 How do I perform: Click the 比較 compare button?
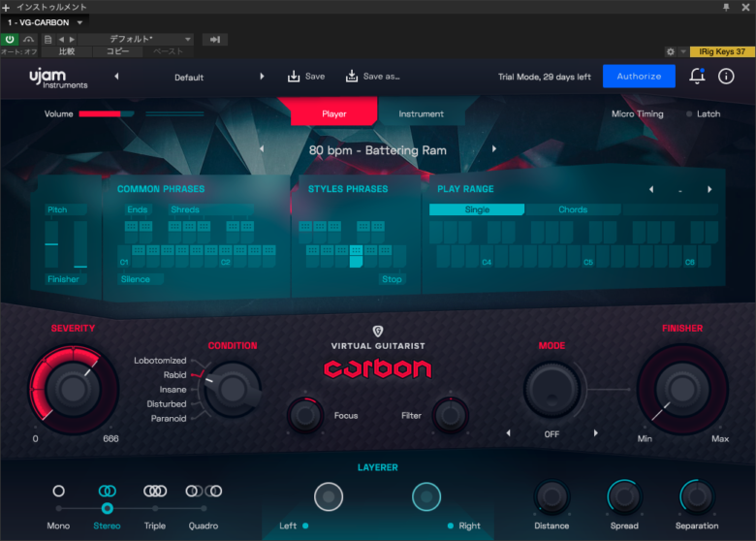[67, 51]
